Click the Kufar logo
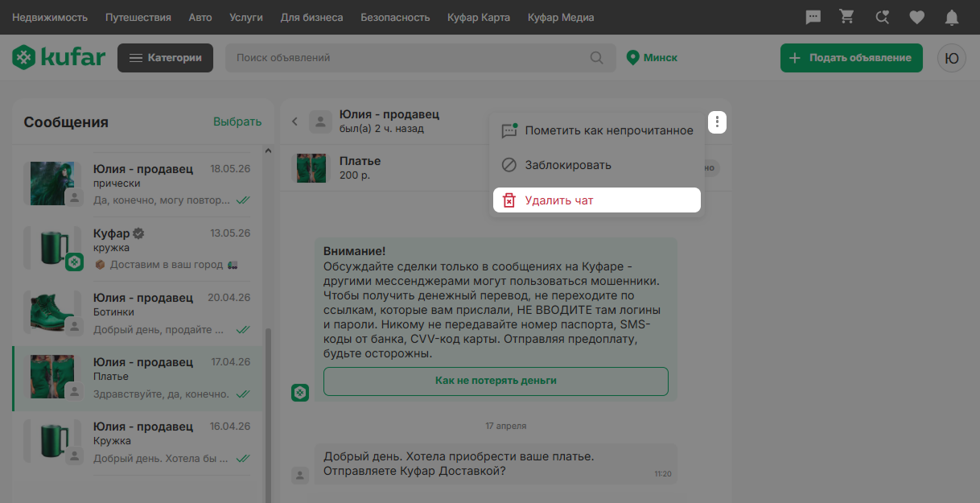This screenshot has height=503, width=980. tap(58, 58)
